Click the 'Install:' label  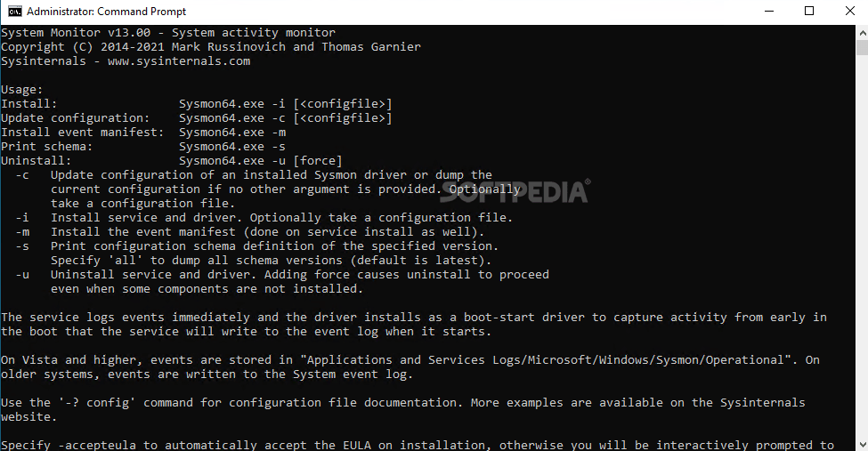pos(28,104)
